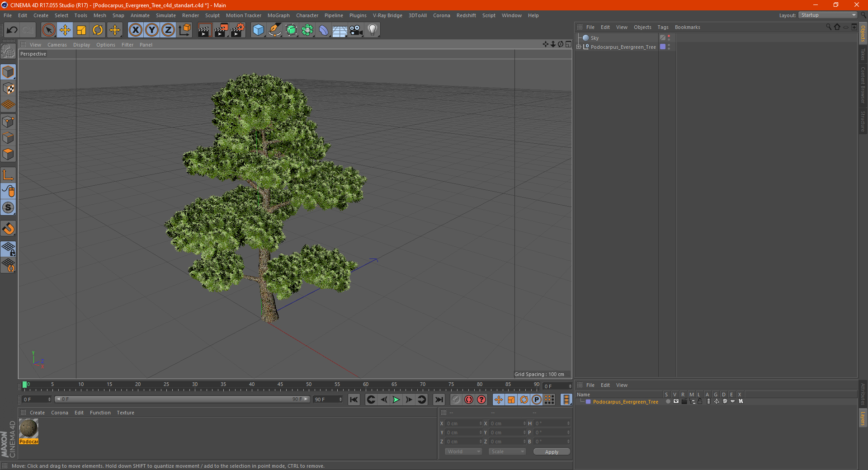Screen dimensions: 868x470
Task: Select the Podocarpus material thumbnail
Action: pyautogui.click(x=28, y=428)
